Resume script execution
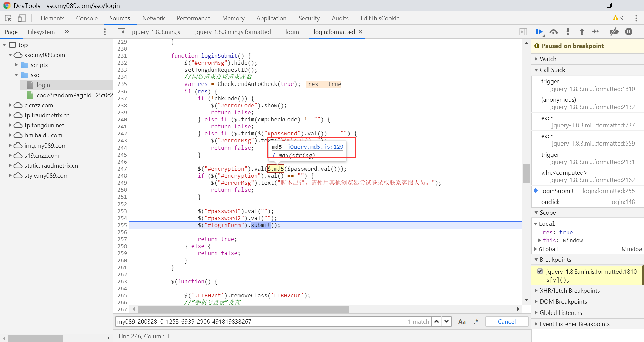Viewport: 644px width, 342px height. (540, 32)
